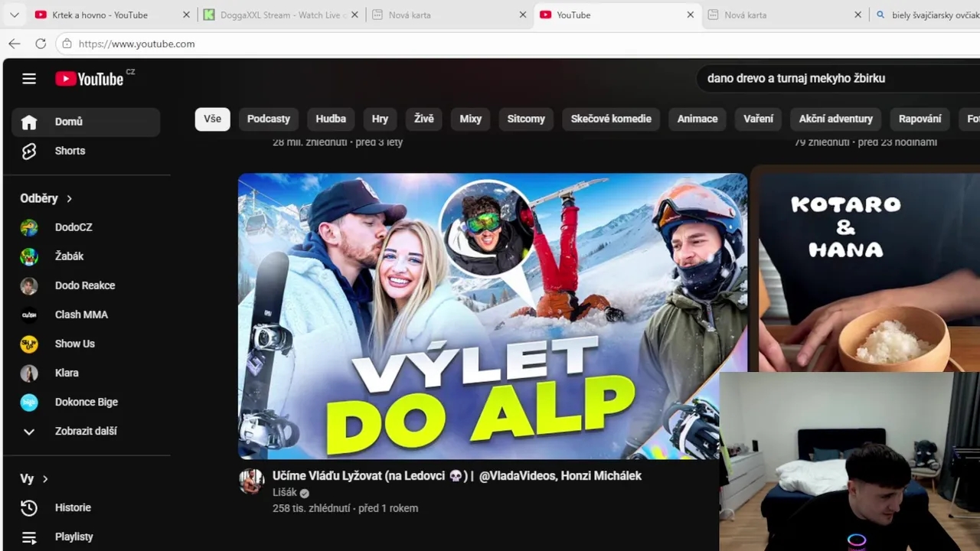The image size is (980, 551).
Task: Open the Lišák channel name link
Action: (x=285, y=493)
